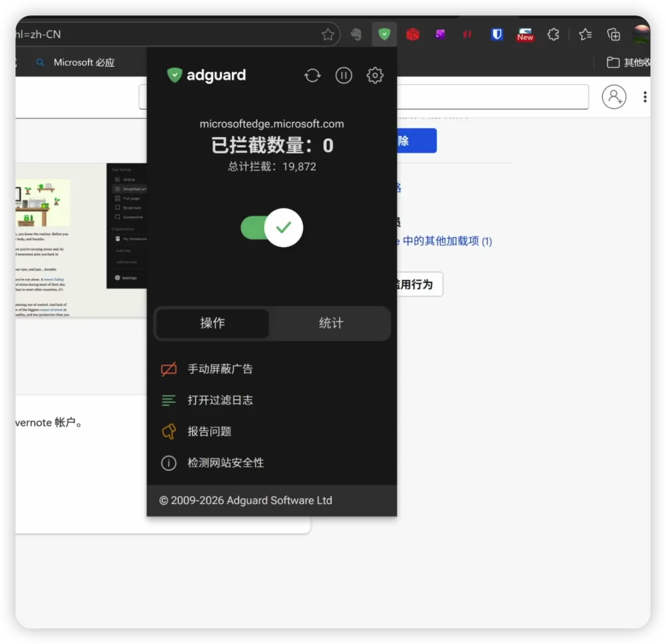This screenshot has height=644, width=666.
Task: Click the 总计拦截: 19,872 text
Action: (272, 167)
